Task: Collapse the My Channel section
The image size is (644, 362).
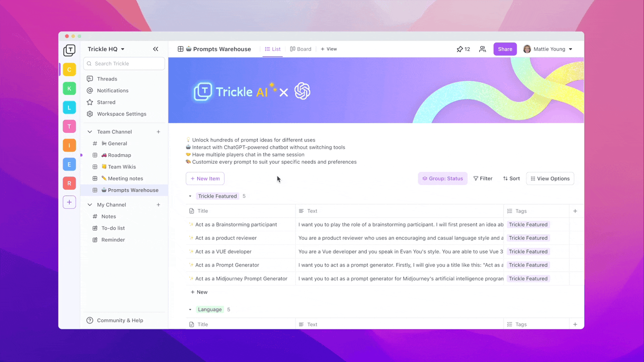Action: tap(90, 205)
